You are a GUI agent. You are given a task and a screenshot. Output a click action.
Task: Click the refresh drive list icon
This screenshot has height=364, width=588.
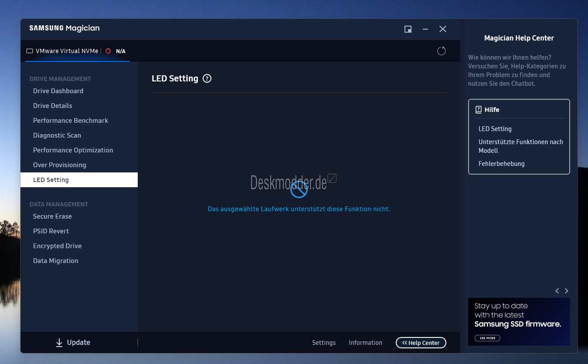[442, 51]
